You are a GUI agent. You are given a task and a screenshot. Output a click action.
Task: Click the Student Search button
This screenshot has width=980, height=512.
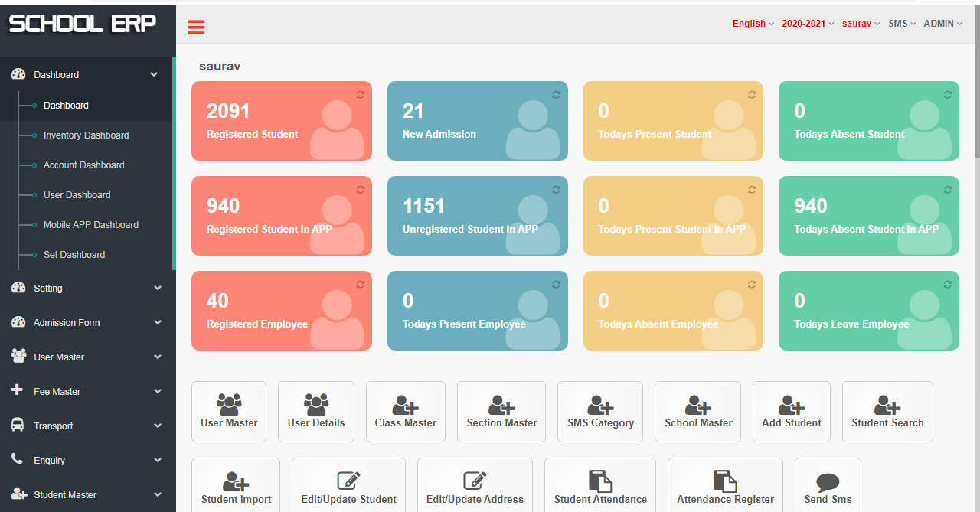tap(887, 411)
